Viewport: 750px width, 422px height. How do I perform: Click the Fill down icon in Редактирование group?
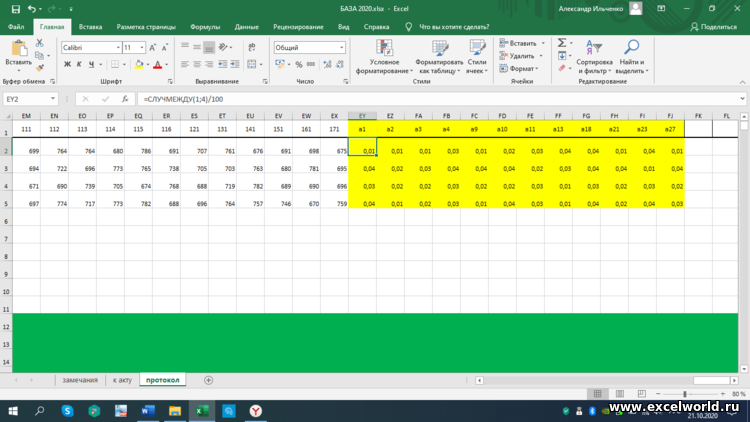click(562, 56)
